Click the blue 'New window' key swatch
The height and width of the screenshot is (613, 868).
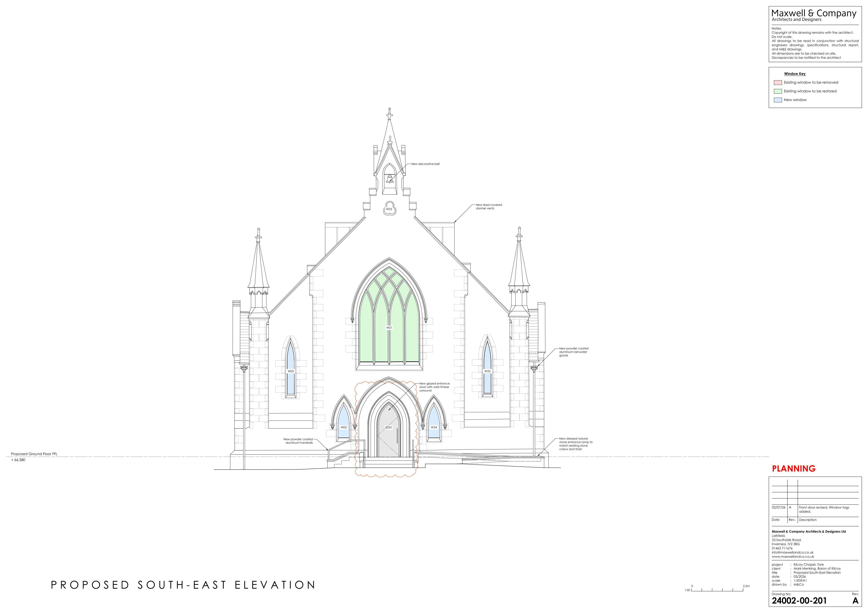tap(778, 100)
